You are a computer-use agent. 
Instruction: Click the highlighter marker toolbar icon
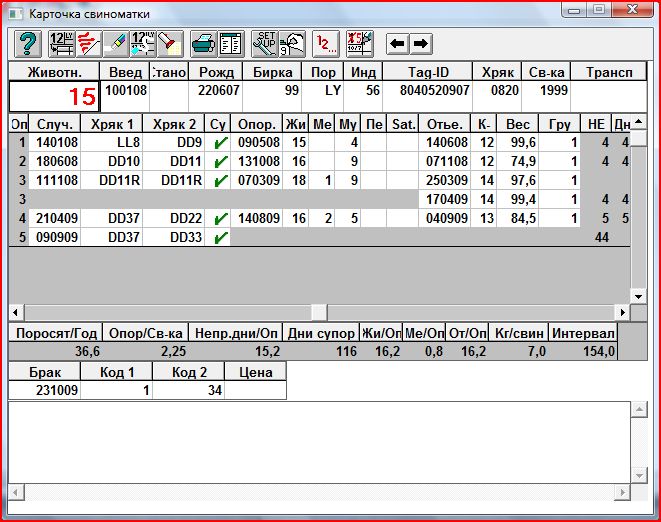pos(115,44)
